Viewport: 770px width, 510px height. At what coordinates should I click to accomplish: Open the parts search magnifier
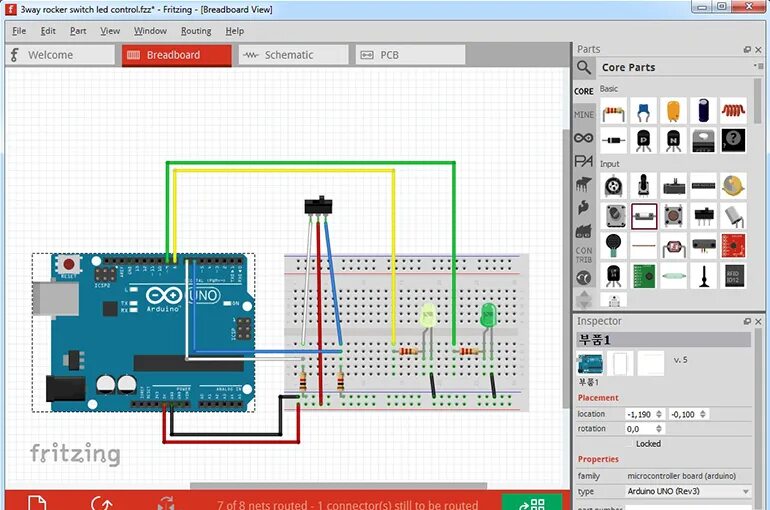coord(584,67)
